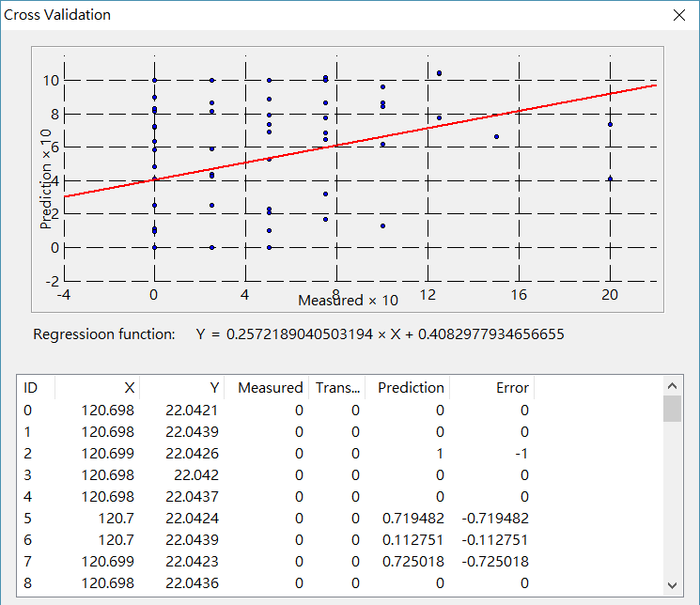Click the scrollbar up arrow in the table
Image resolution: width=700 pixels, height=605 pixels.
[673, 386]
